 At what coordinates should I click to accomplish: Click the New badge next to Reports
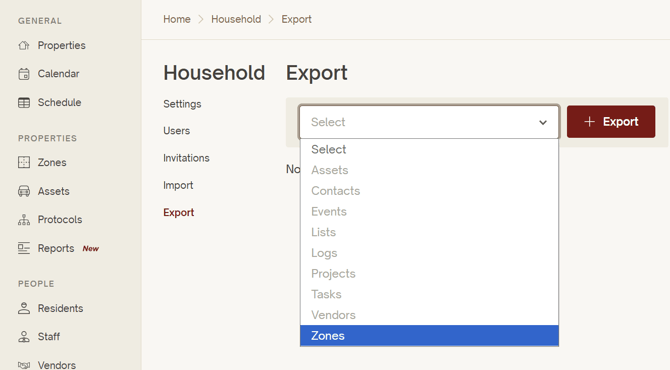tap(91, 249)
